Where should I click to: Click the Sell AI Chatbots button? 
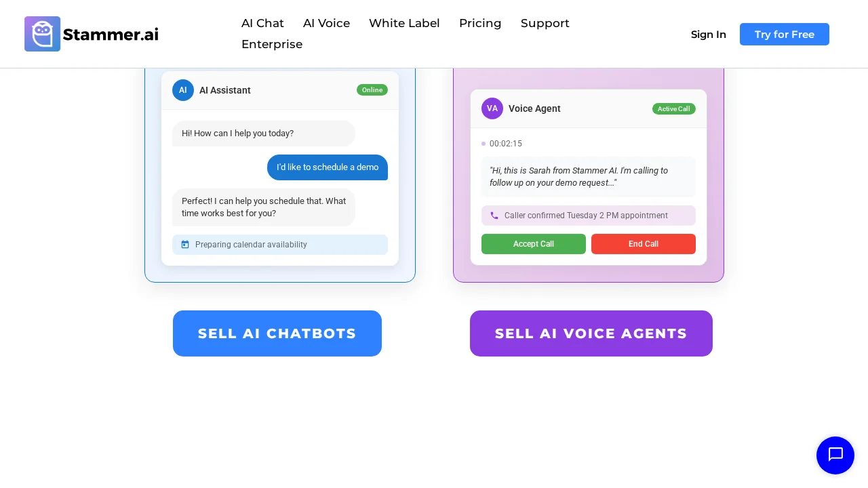tap(277, 333)
